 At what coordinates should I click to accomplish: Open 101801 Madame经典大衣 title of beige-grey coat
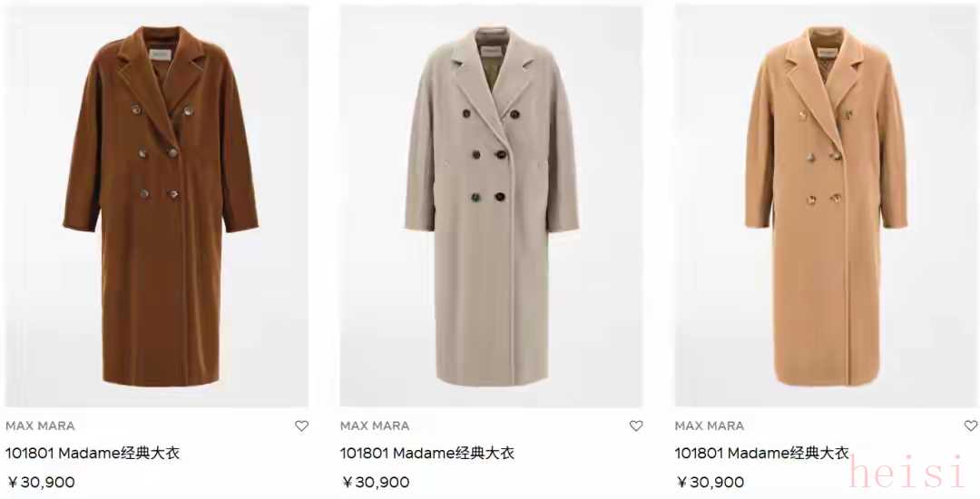[x=426, y=454]
